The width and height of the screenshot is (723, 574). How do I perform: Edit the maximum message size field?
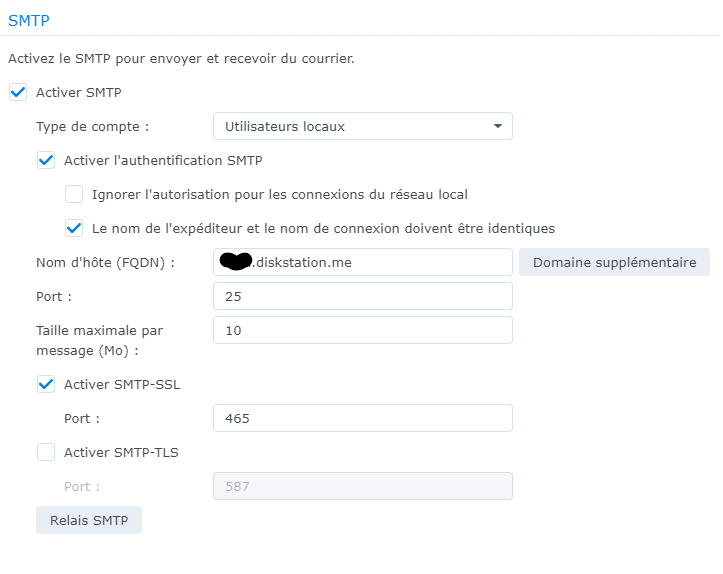click(362, 330)
